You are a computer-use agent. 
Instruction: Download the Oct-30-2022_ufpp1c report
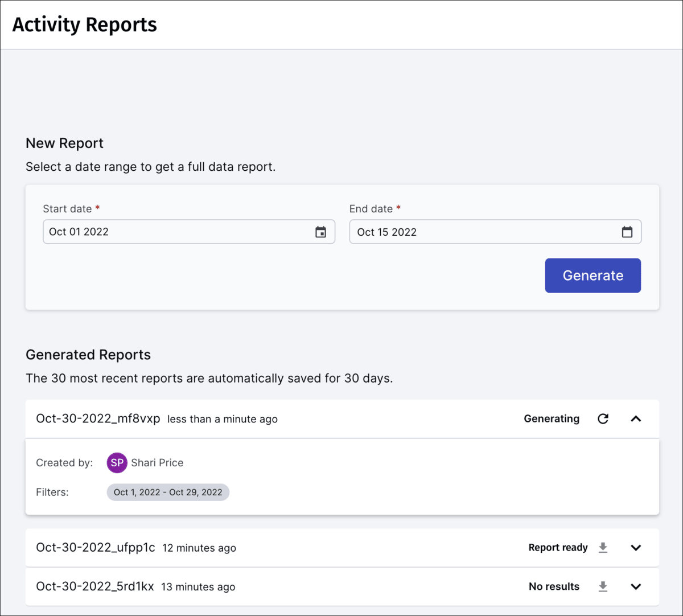(603, 548)
